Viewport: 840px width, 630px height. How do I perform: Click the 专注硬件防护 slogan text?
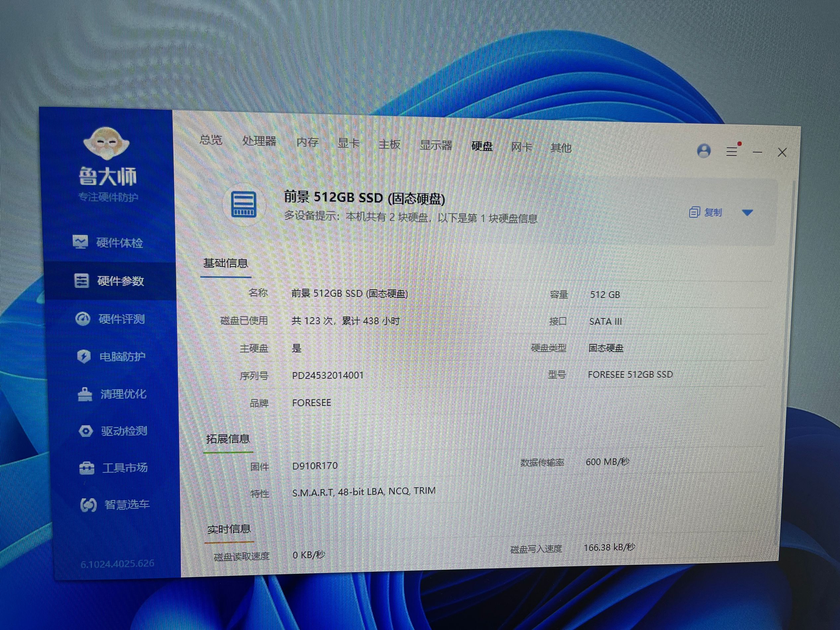click(x=108, y=197)
